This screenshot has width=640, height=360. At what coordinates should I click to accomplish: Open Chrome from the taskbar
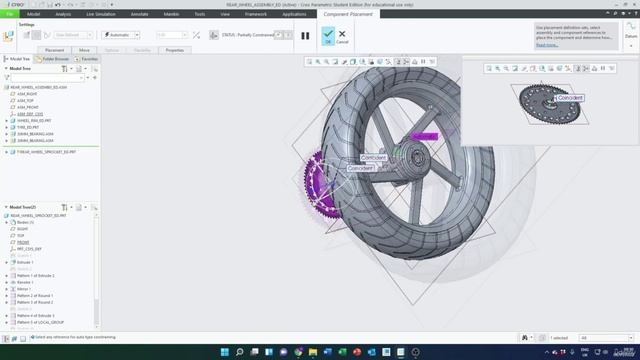(298, 352)
